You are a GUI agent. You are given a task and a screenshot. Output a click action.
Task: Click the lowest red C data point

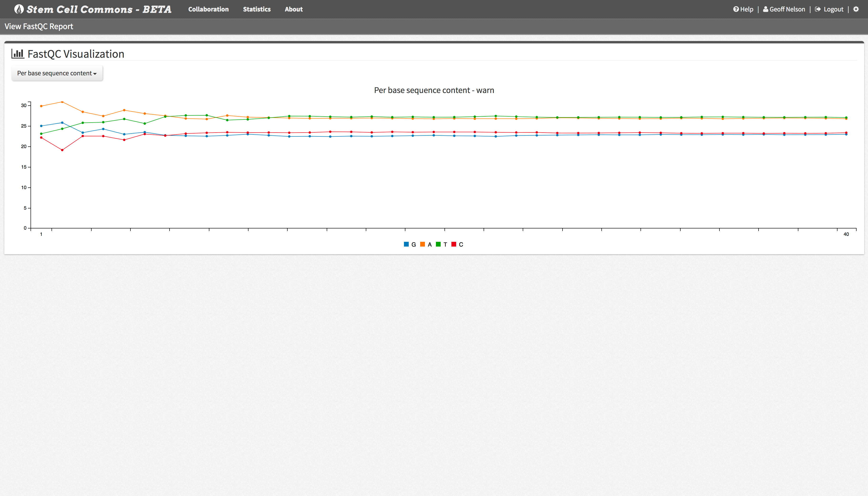coord(62,150)
